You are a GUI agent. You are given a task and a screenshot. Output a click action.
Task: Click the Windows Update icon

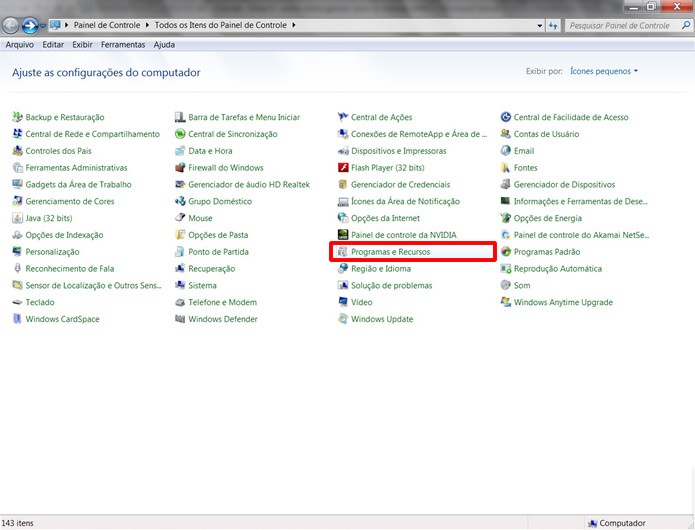[343, 319]
